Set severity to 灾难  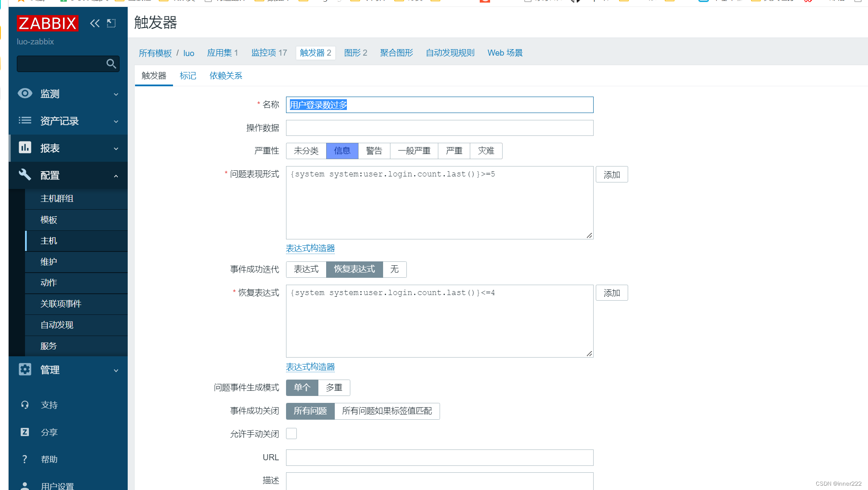[486, 151]
